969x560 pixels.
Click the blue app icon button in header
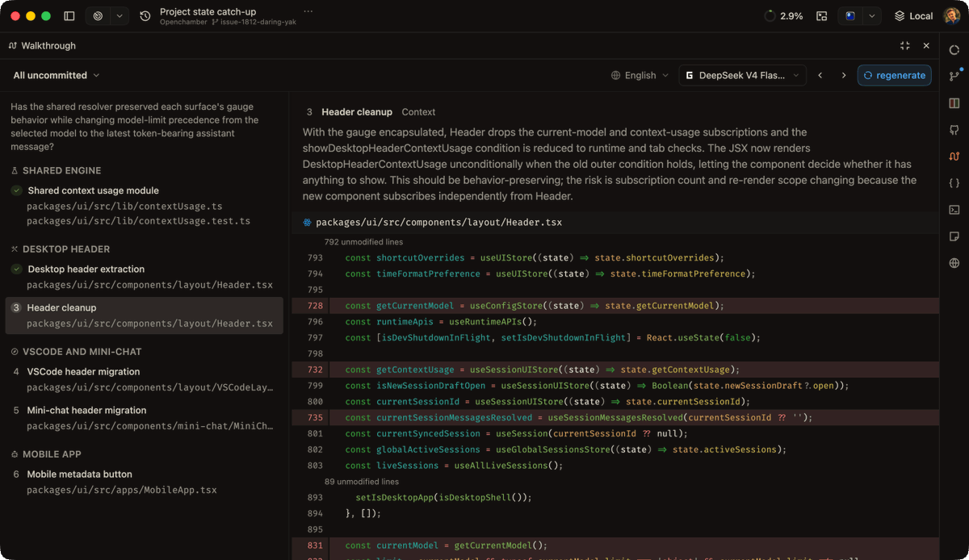point(850,16)
